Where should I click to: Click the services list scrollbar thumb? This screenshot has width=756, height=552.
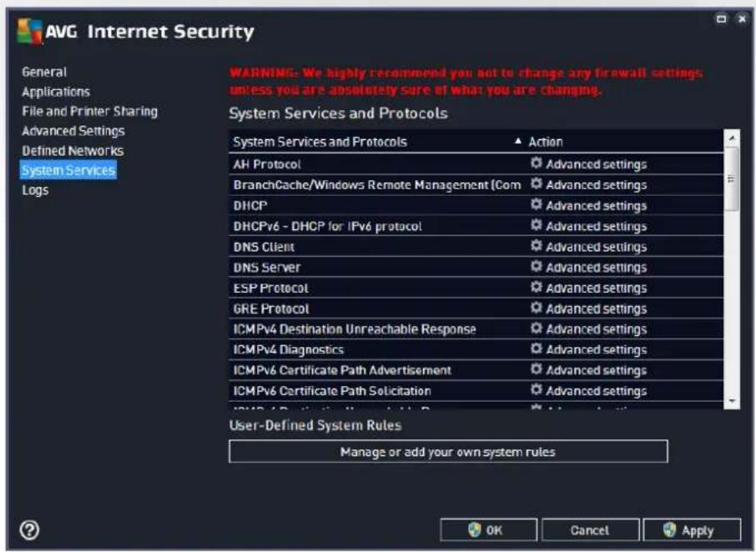point(732,178)
